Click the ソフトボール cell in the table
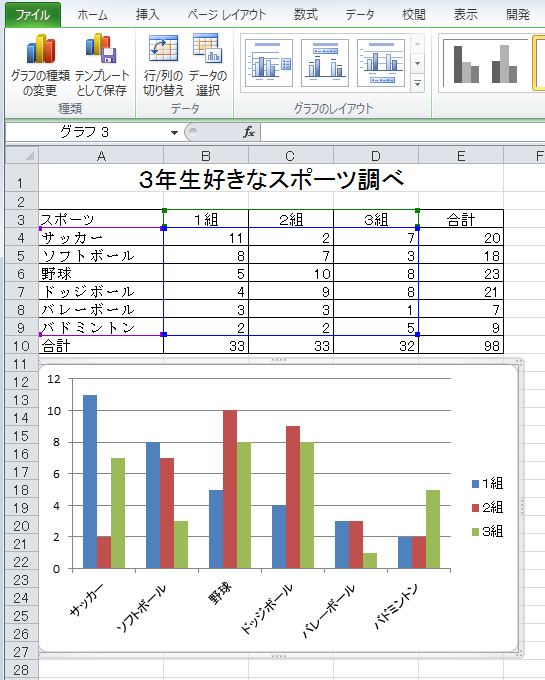 coord(101,255)
